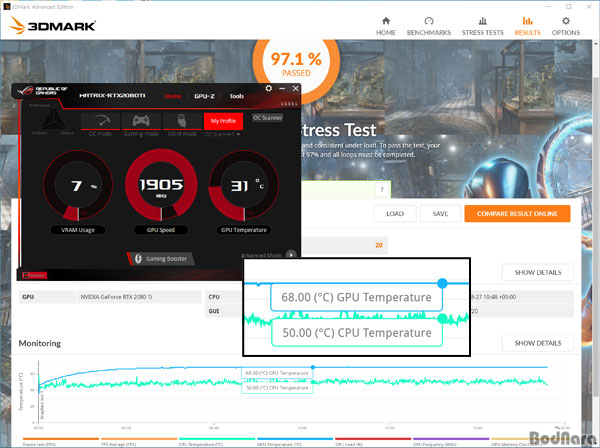Open settings gear in the ROG window
Screen dimensions: 600x448
click(x=269, y=88)
